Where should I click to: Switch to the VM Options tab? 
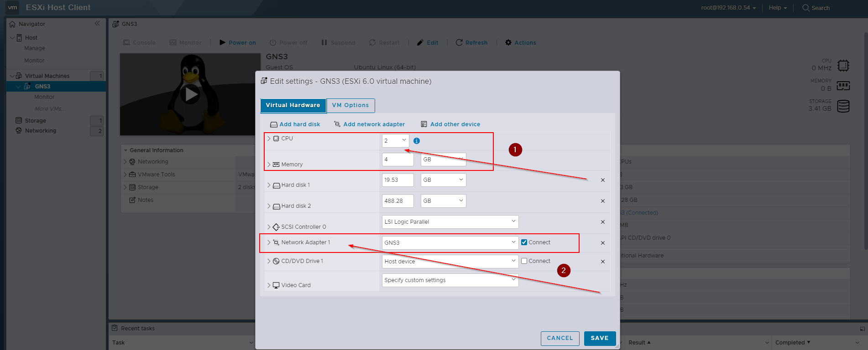click(350, 105)
